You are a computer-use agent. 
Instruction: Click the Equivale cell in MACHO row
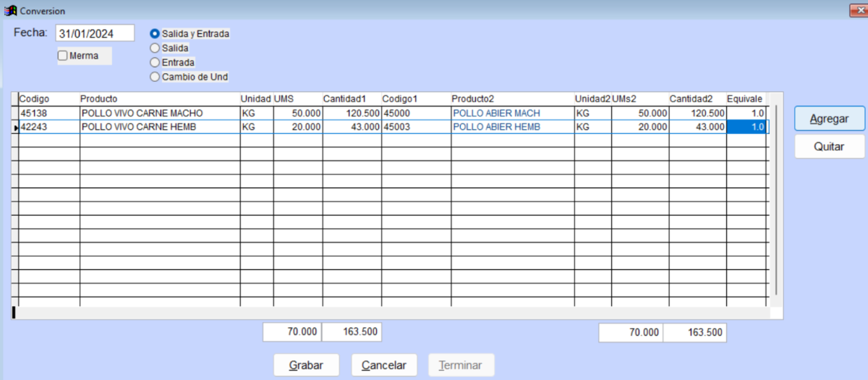(x=746, y=113)
